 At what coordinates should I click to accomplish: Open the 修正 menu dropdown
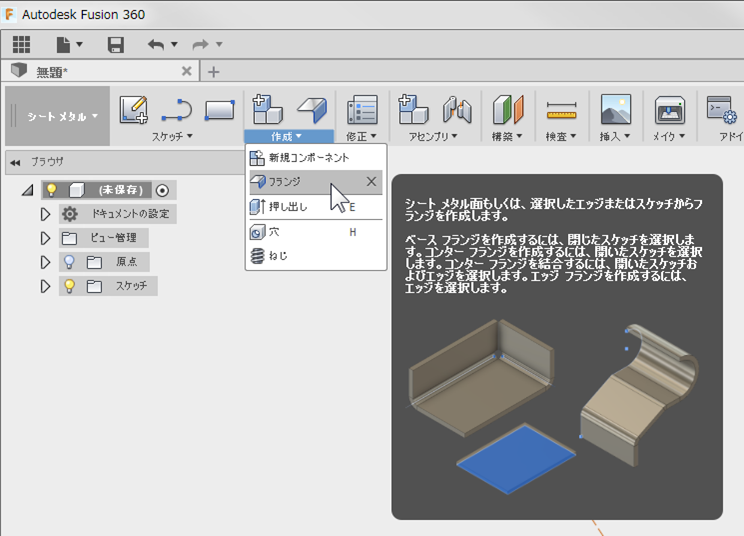(x=361, y=137)
